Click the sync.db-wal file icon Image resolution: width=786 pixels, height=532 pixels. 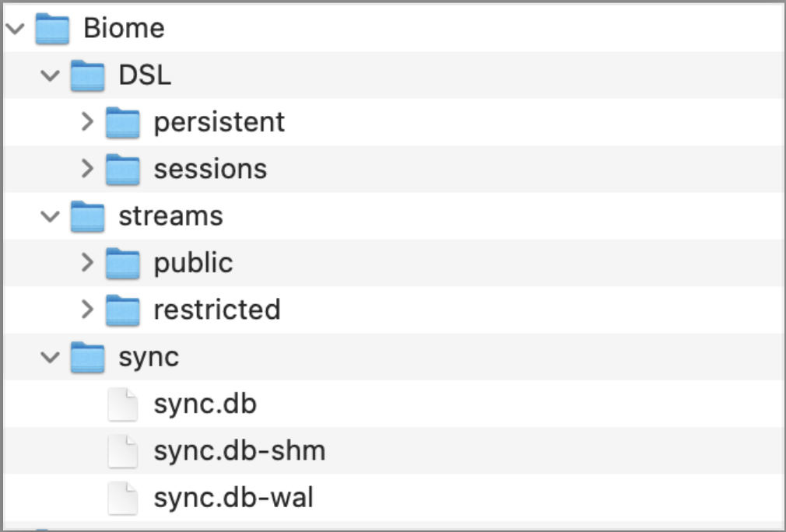[123, 498]
